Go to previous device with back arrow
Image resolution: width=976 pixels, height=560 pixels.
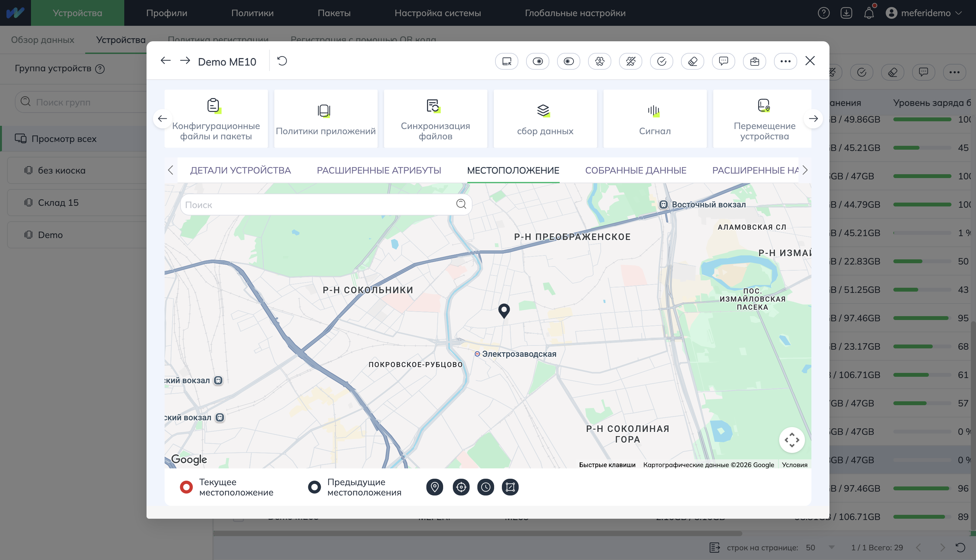(x=166, y=61)
